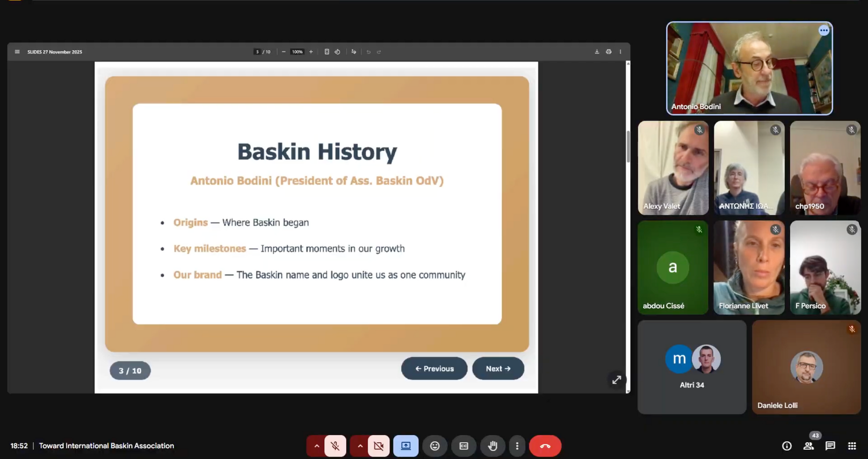Click the fit to page icon
This screenshot has height=459, width=868.
[x=327, y=52]
